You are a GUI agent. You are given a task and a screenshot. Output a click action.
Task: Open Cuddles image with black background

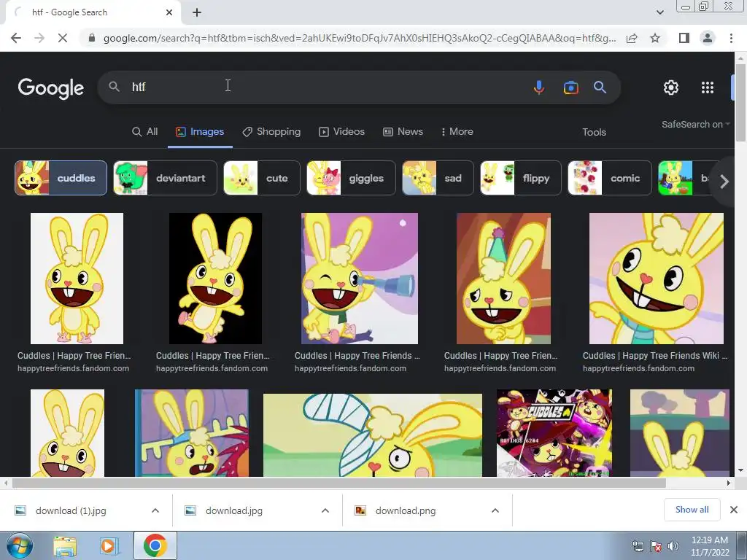click(215, 279)
